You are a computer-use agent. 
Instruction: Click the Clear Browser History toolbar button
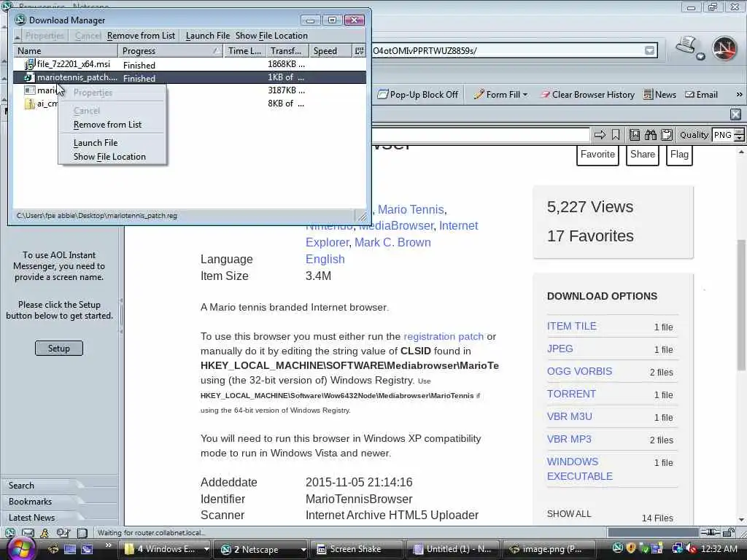tap(587, 94)
